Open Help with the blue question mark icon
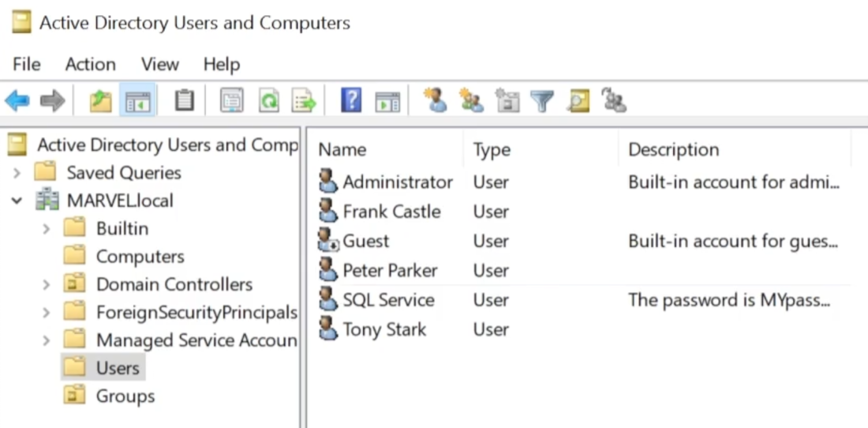 [351, 101]
